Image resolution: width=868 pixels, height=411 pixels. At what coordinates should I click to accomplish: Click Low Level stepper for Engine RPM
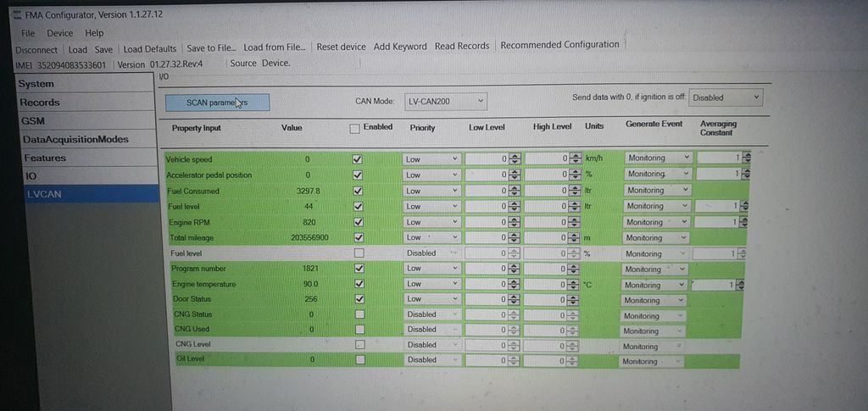click(515, 222)
